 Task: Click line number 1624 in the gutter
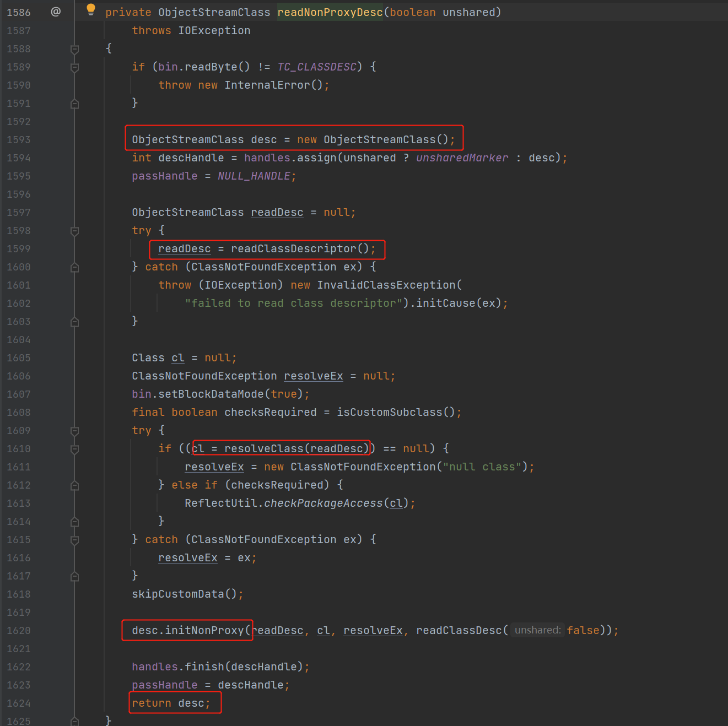[x=19, y=703]
